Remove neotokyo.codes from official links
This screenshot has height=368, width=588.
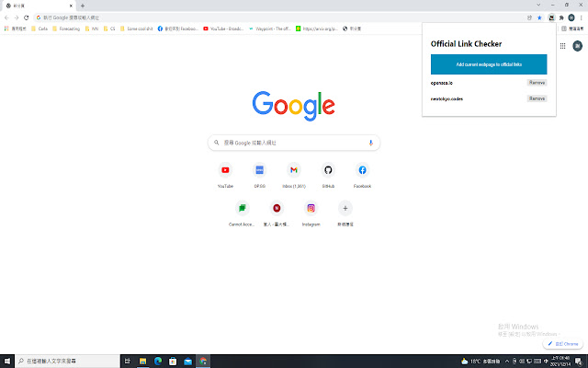tap(537, 98)
